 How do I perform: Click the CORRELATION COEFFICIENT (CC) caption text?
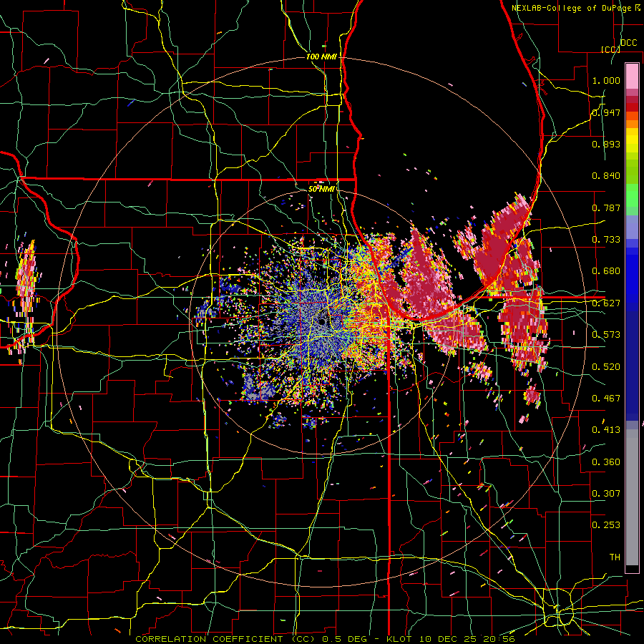[225, 639]
